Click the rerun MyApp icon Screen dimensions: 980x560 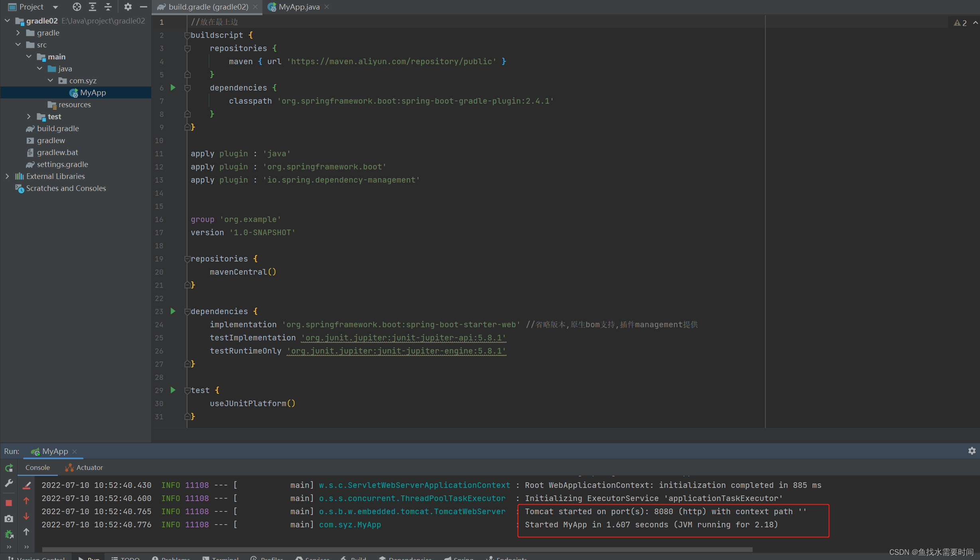[9, 468]
